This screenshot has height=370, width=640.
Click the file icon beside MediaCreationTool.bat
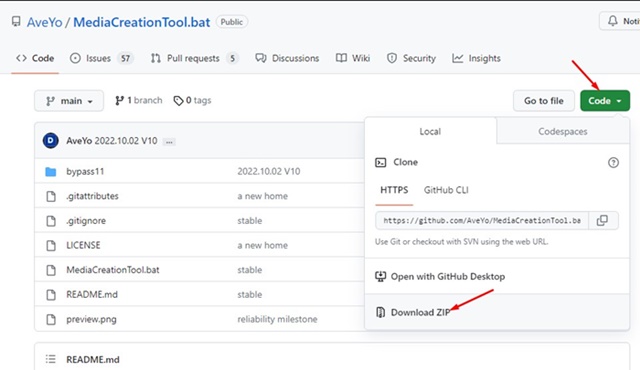(x=51, y=270)
